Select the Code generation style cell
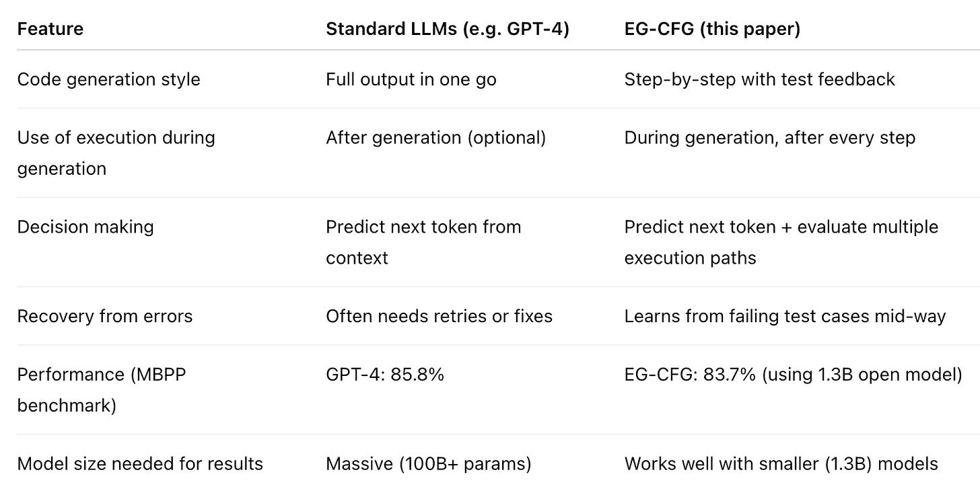 (x=109, y=79)
